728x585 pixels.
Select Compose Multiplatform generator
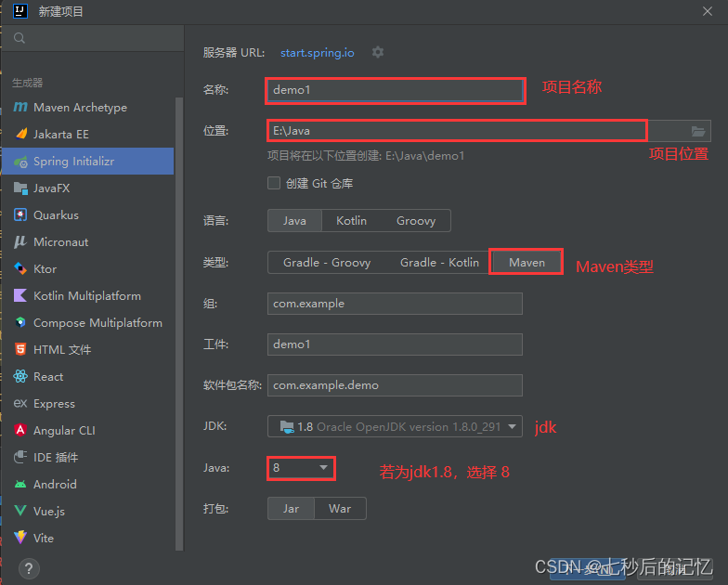pyautogui.click(x=87, y=323)
